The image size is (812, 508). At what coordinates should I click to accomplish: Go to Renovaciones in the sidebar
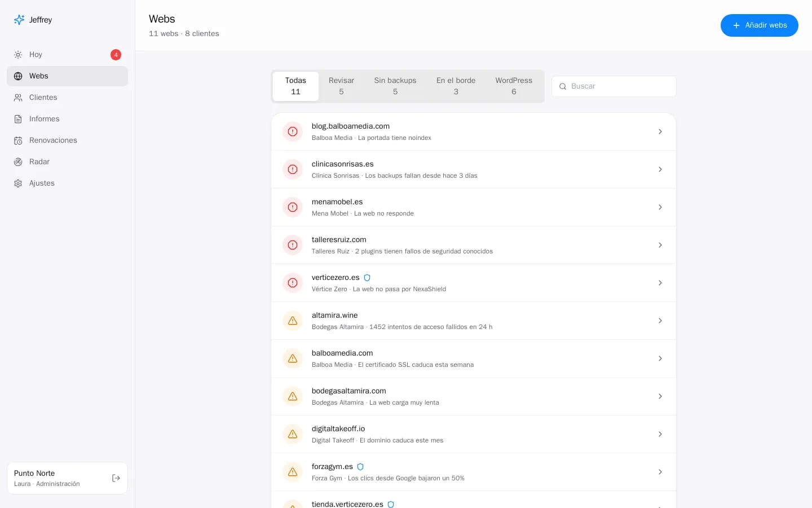coord(67,141)
